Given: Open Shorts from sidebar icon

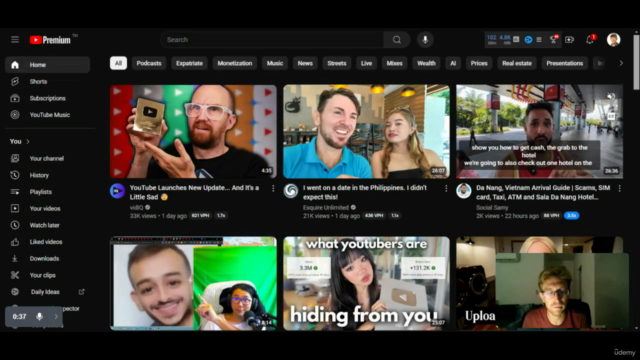Looking at the screenshot, I should (x=15, y=82).
